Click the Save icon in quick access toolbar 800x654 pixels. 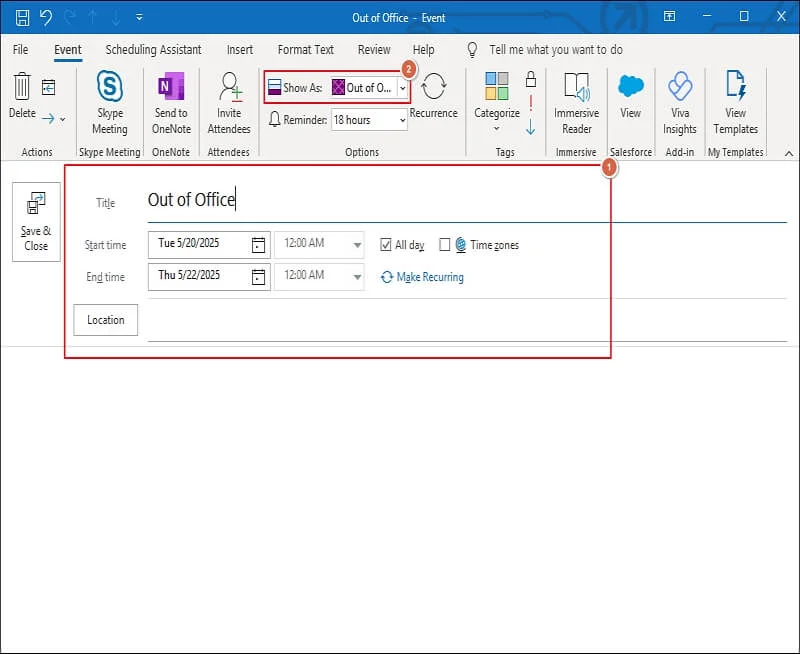(x=22, y=18)
